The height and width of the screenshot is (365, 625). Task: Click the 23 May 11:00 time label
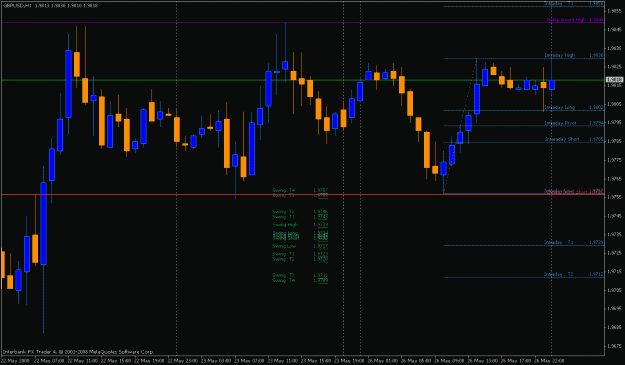(283, 361)
